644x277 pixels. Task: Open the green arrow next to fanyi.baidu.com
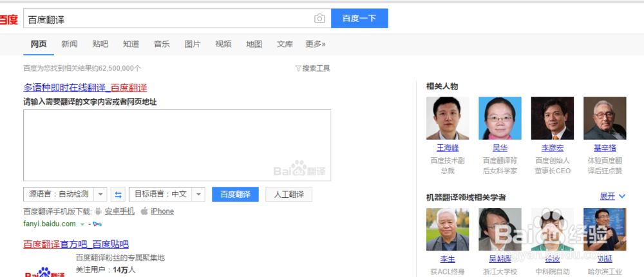pos(82,224)
